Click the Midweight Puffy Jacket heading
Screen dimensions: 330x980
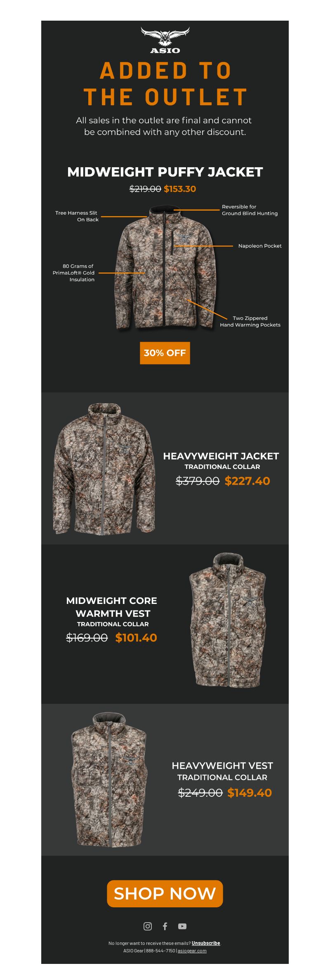coord(165,172)
